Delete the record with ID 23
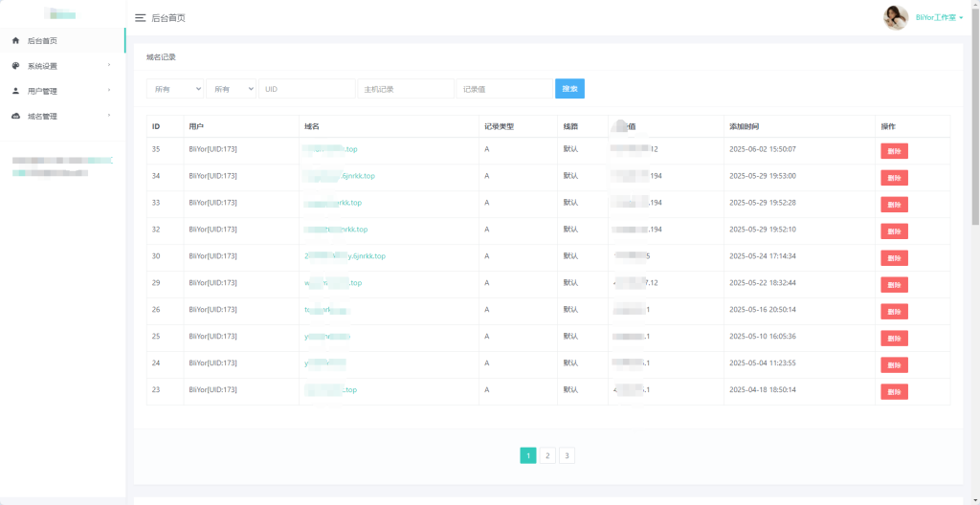Image resolution: width=980 pixels, height=505 pixels. [894, 391]
